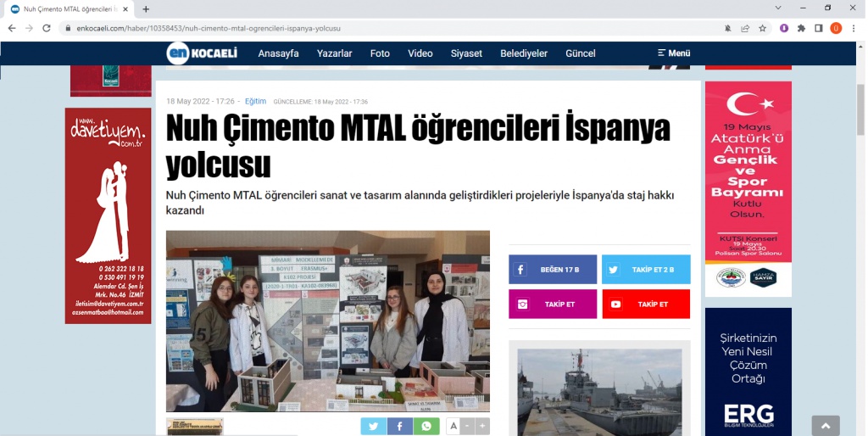
Task: Reload the page
Action: coord(46,28)
